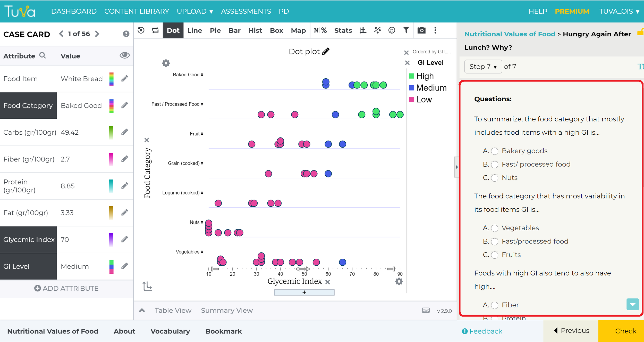Image resolution: width=644 pixels, height=342 pixels.
Task: Switch to the Pie chart type
Action: [x=215, y=30]
